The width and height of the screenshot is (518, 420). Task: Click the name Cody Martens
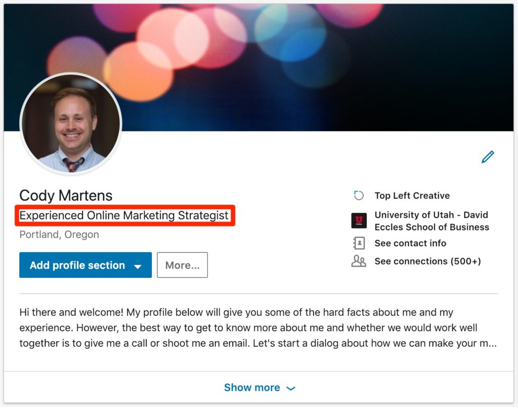click(66, 196)
